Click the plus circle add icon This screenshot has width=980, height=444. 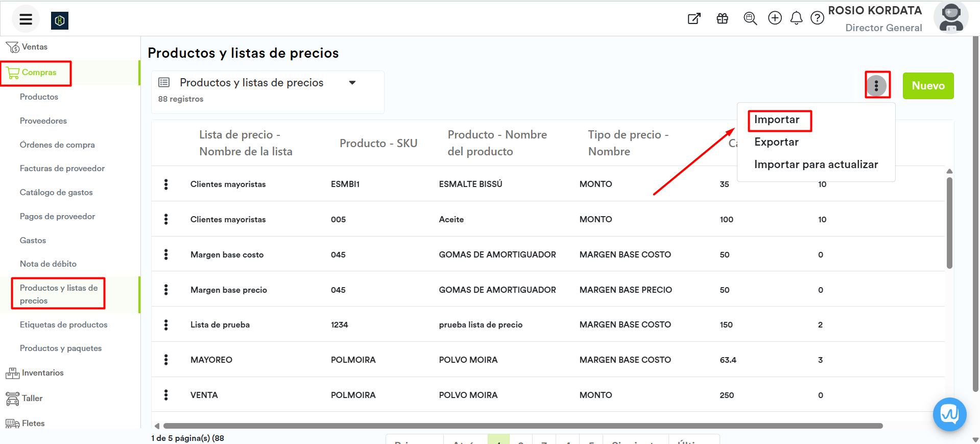coord(775,18)
